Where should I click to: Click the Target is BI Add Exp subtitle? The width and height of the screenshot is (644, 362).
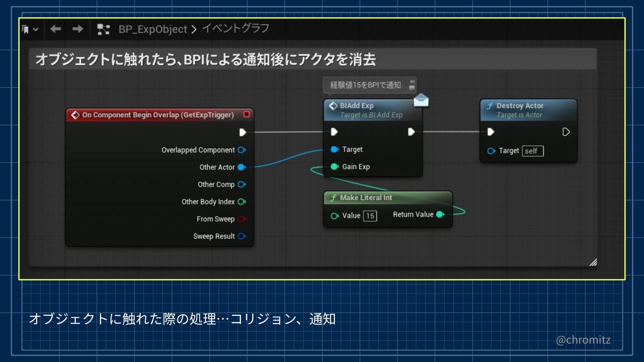[371, 115]
